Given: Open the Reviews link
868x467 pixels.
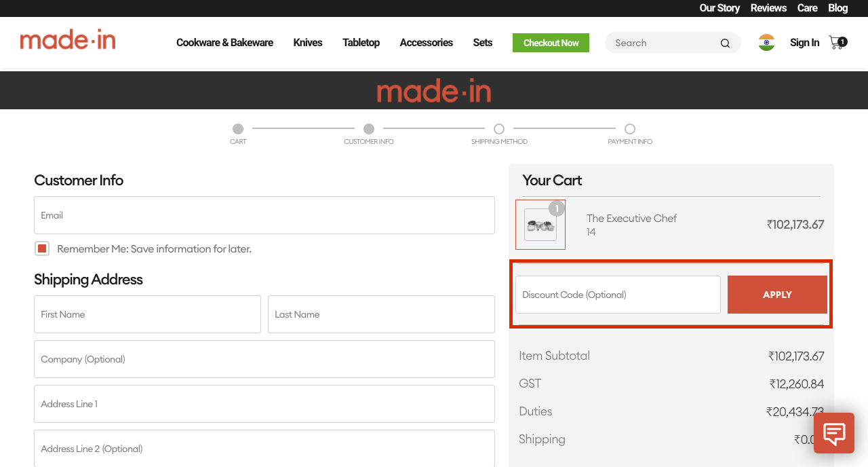Looking at the screenshot, I should (768, 8).
